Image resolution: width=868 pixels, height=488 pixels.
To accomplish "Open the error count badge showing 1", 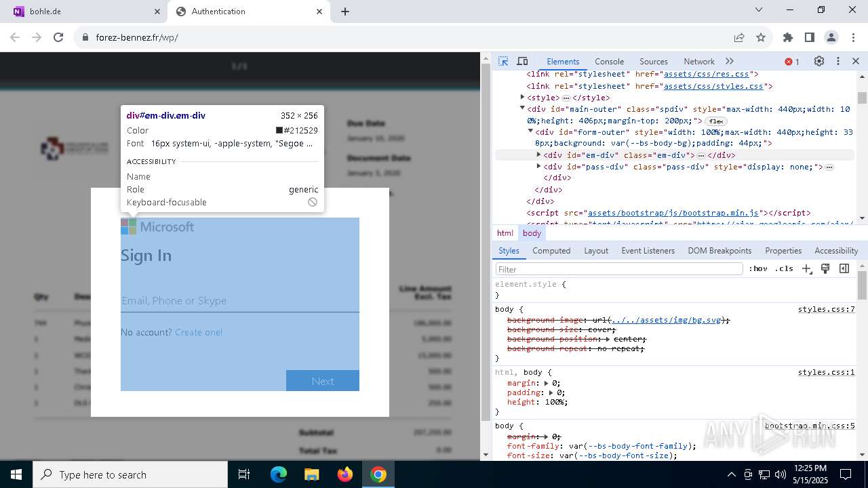I will [x=792, y=62].
